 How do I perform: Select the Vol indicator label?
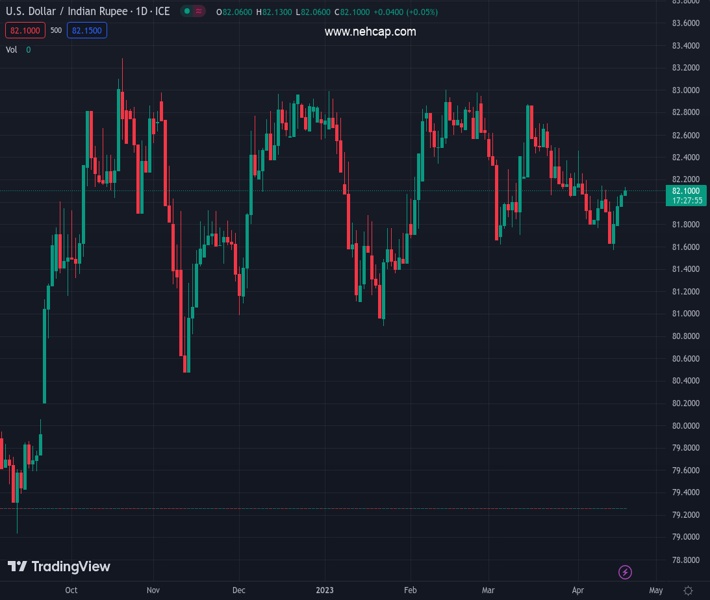(12, 49)
